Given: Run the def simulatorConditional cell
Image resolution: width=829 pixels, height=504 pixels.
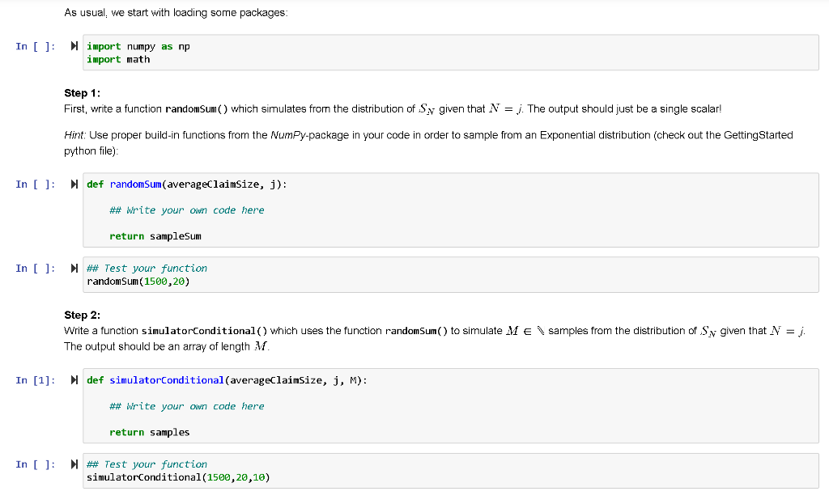Looking at the screenshot, I should [74, 380].
